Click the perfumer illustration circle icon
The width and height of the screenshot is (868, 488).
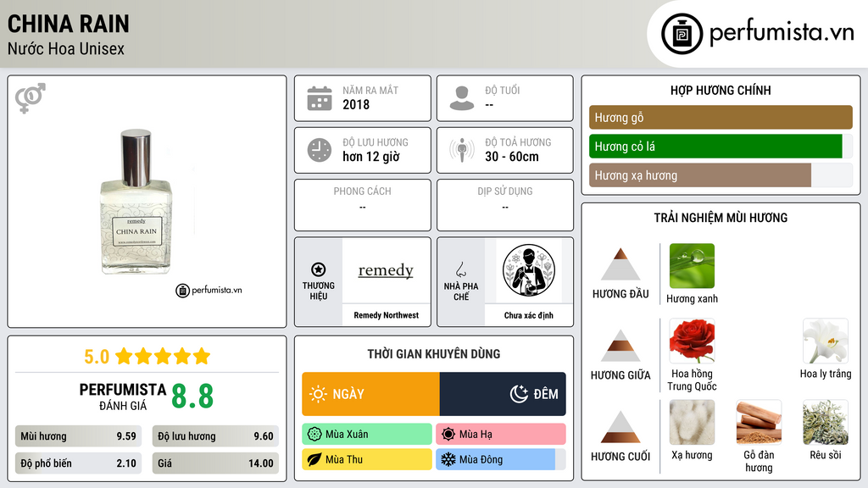tap(529, 270)
